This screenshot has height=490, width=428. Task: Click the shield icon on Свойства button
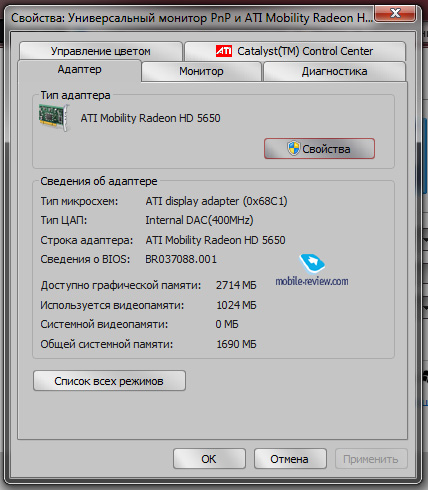(x=293, y=149)
